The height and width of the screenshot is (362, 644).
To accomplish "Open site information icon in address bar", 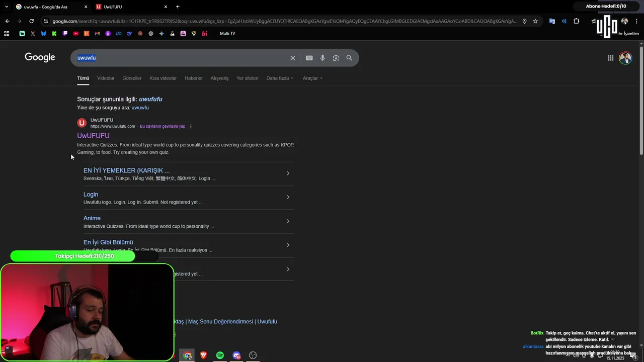I will (x=46, y=21).
